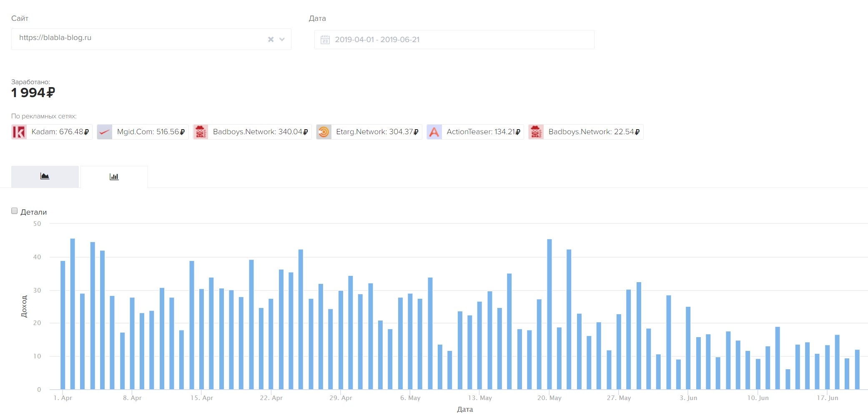Switch to the area chart tab
The width and height of the screenshot is (868, 418).
pyautogui.click(x=45, y=177)
